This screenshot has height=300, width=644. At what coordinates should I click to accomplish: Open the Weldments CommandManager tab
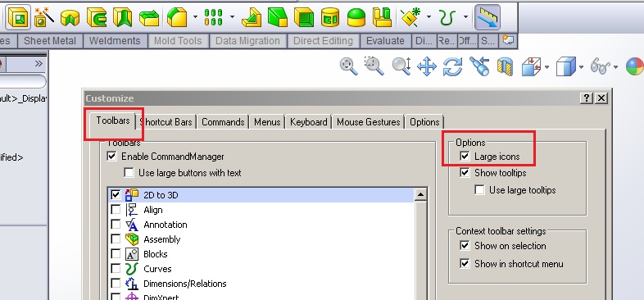(x=115, y=41)
